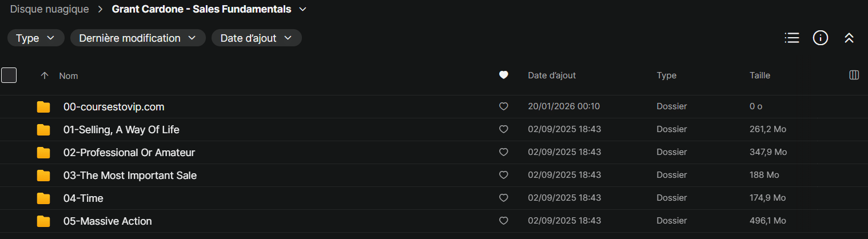Favorite the 02-Professional Or Amateur folder
This screenshot has width=868, height=239.
pos(504,152)
